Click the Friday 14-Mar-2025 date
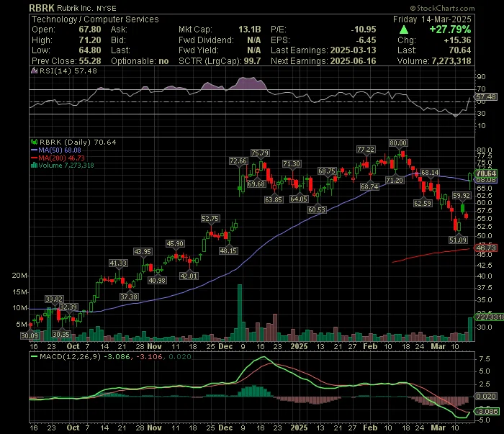The image size is (504, 434). (432, 19)
